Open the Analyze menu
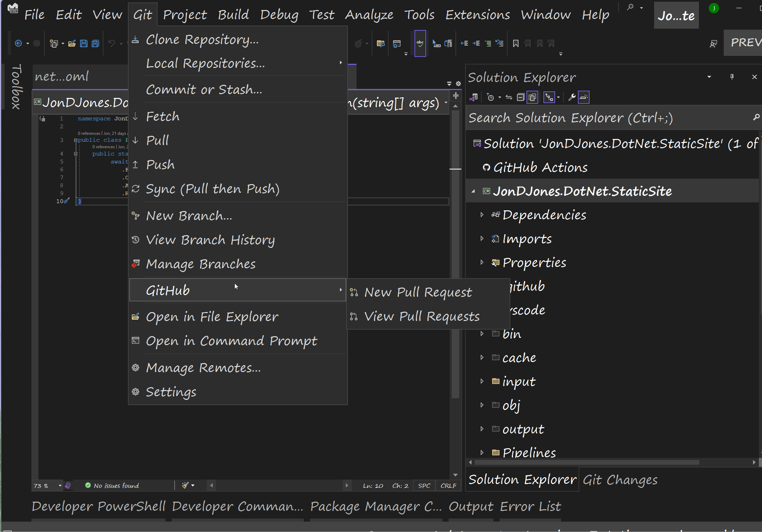The height and width of the screenshot is (532, 762). tap(369, 15)
